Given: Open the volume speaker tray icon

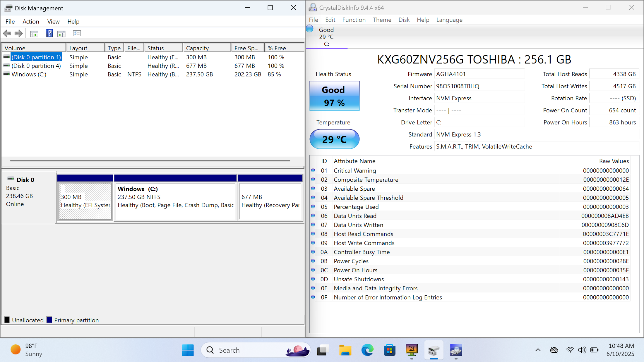Looking at the screenshot, I should click(582, 350).
